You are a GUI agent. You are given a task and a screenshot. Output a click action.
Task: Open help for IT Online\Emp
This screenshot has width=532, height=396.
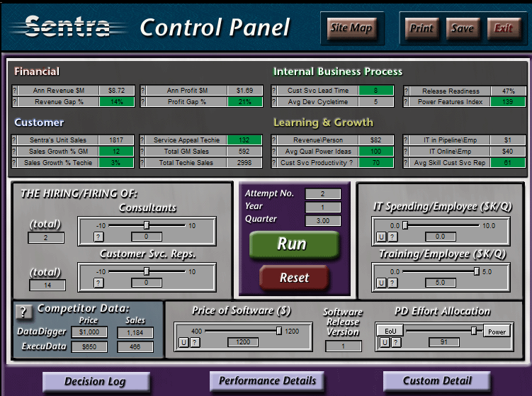click(406, 152)
